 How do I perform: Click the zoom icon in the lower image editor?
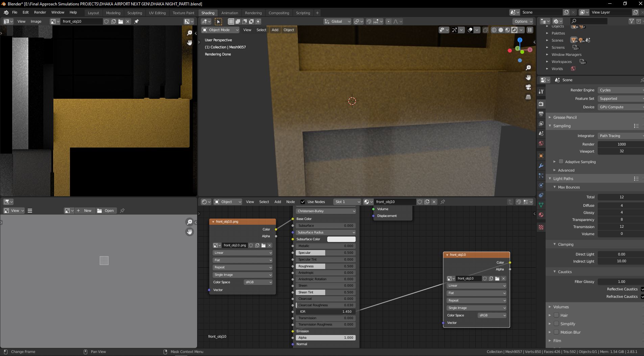tap(190, 222)
